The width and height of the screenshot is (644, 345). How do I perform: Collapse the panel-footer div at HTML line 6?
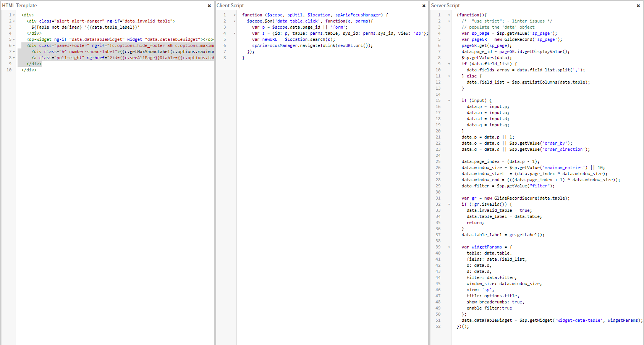coord(14,46)
